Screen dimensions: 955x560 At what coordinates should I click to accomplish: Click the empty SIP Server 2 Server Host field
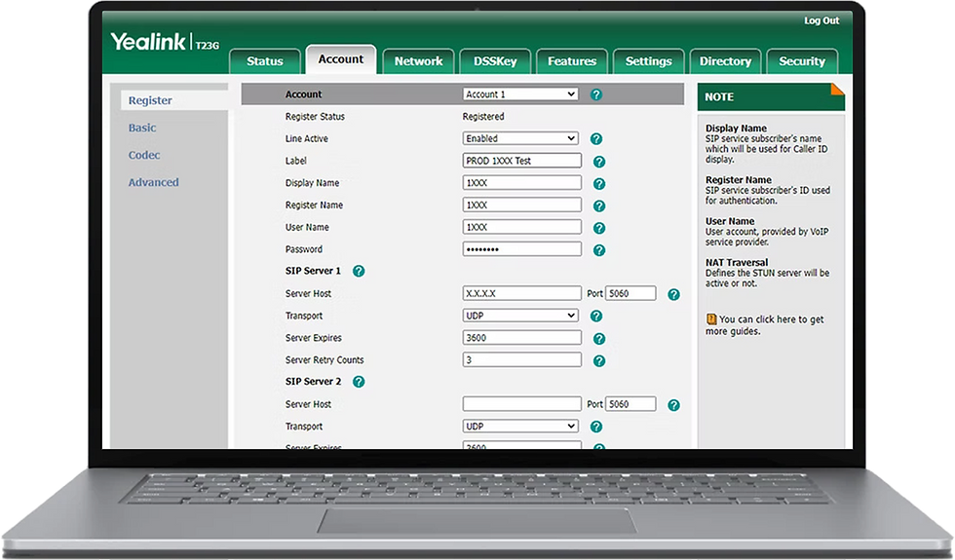click(522, 404)
